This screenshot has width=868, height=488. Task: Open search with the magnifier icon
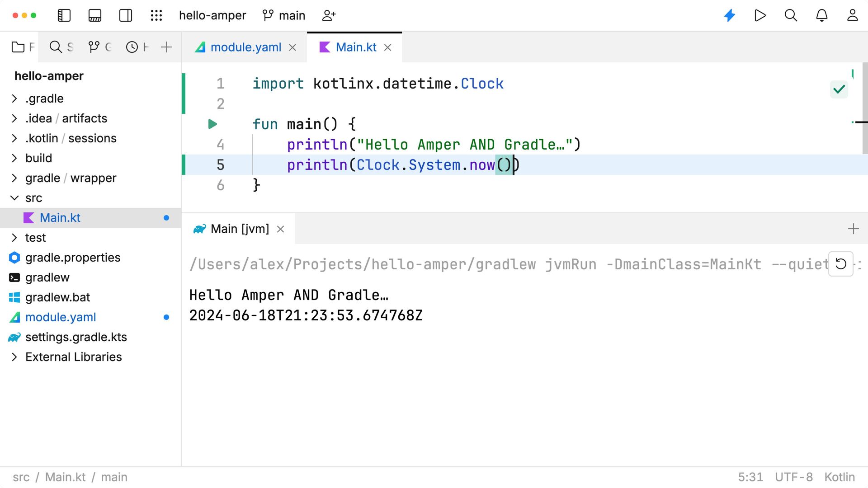pyautogui.click(x=791, y=15)
